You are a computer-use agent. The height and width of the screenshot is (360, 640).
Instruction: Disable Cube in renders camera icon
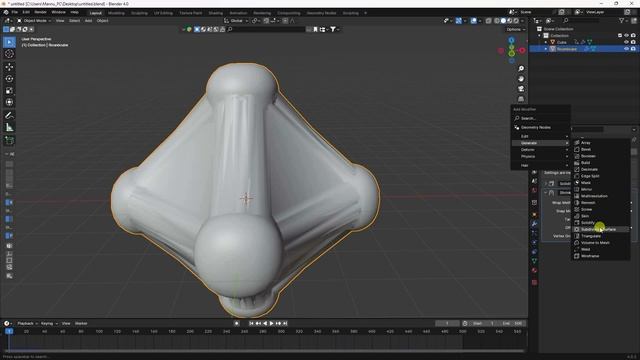633,42
